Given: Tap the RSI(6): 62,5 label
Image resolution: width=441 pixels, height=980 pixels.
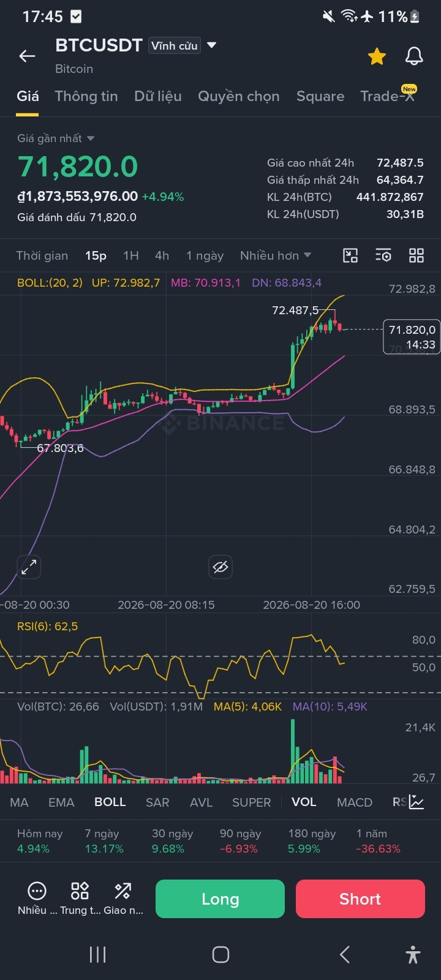Looking at the screenshot, I should point(48,627).
